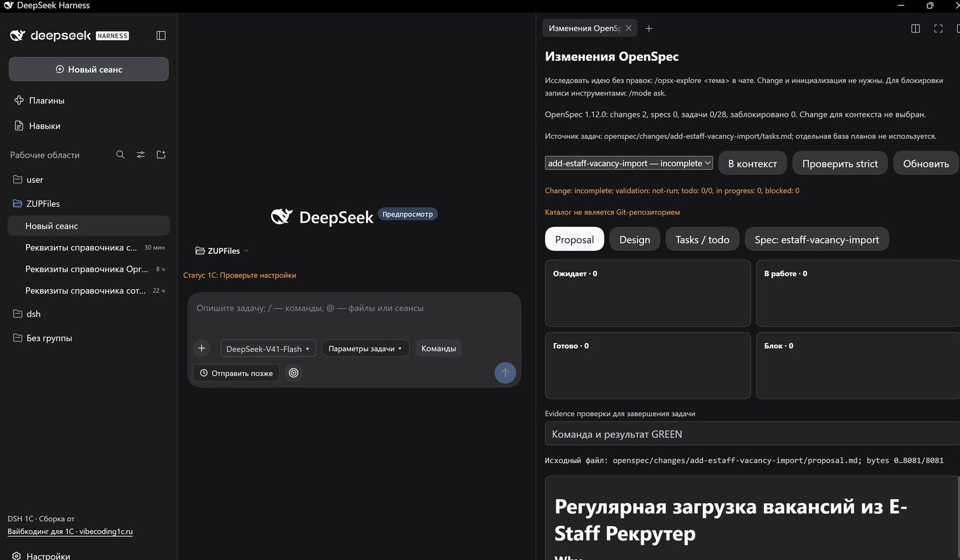Collapse the left sidebar panel icon
Screen dimensions: 960x560
(161, 35)
